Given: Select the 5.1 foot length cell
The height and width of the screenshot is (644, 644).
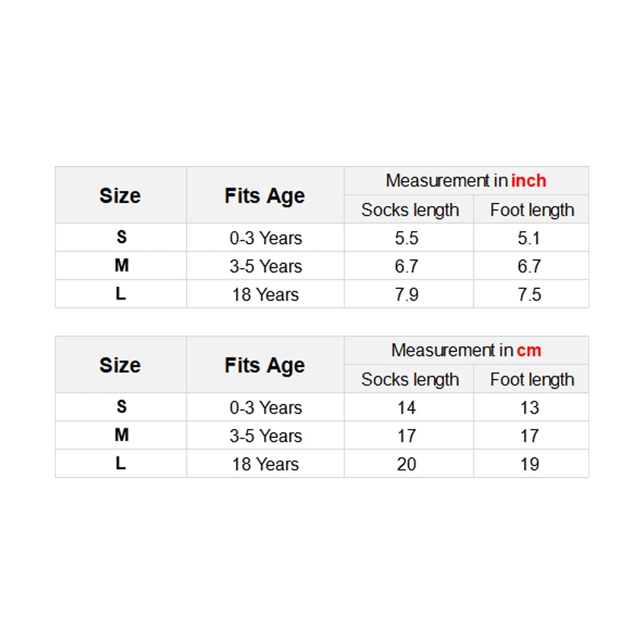Looking at the screenshot, I should [x=529, y=238].
